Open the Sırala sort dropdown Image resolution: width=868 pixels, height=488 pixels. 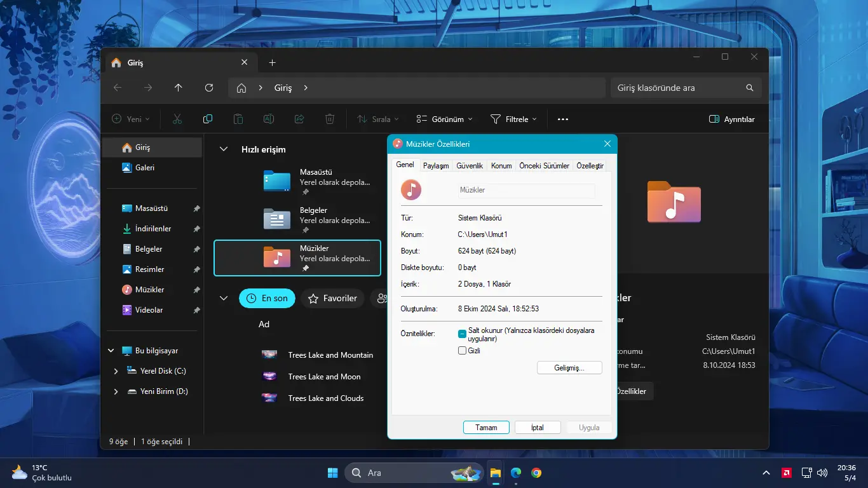coord(378,119)
